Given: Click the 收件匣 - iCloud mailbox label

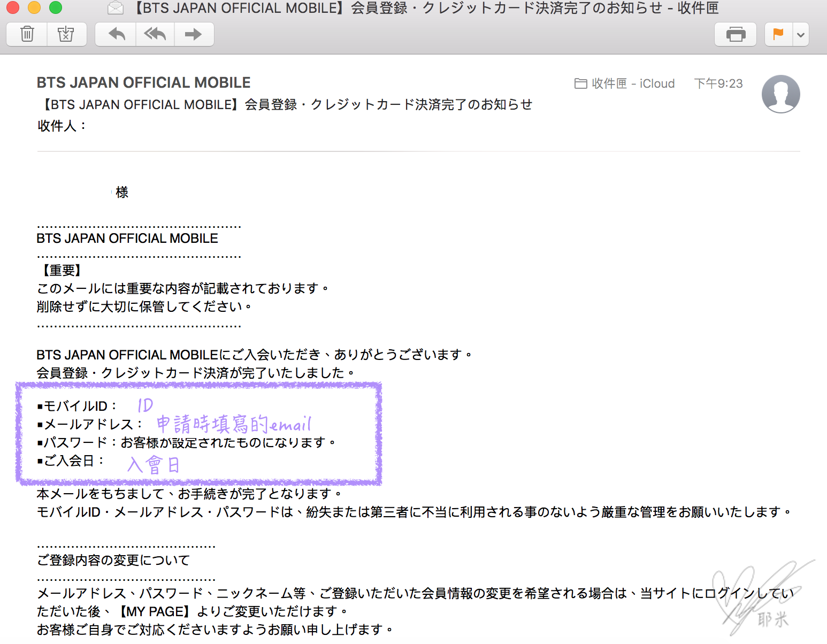Looking at the screenshot, I should [x=625, y=83].
